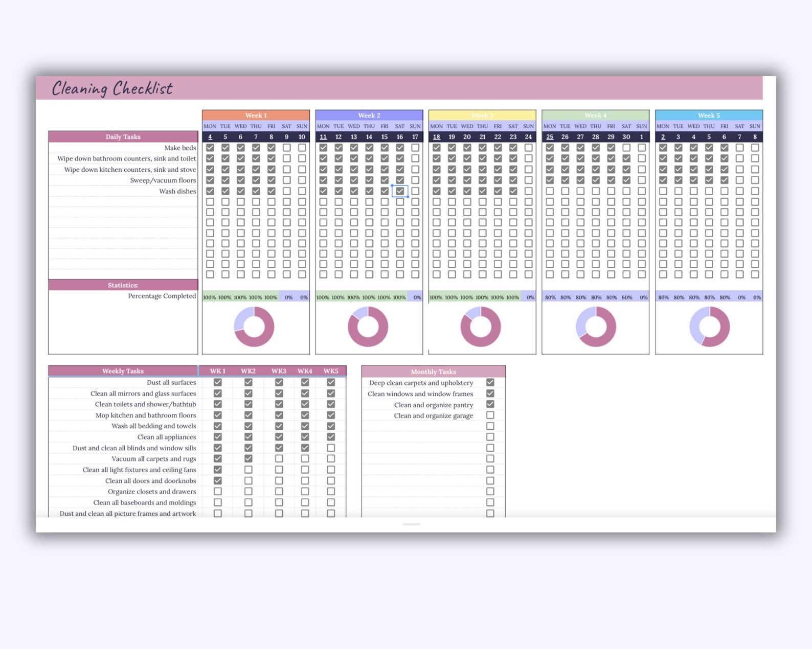Select the Percentage Completed label
812x649 pixels.
click(x=162, y=296)
